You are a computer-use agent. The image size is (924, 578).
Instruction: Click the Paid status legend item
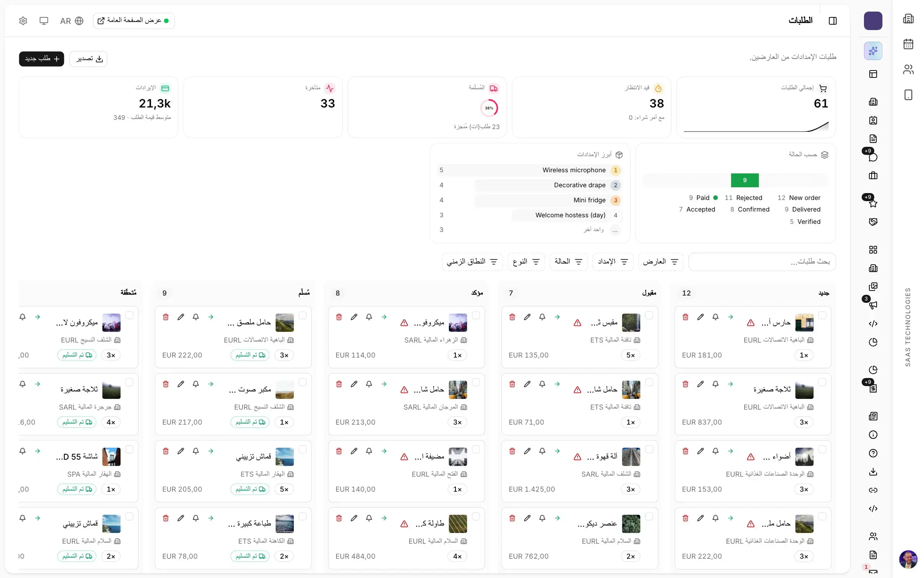coord(703,198)
